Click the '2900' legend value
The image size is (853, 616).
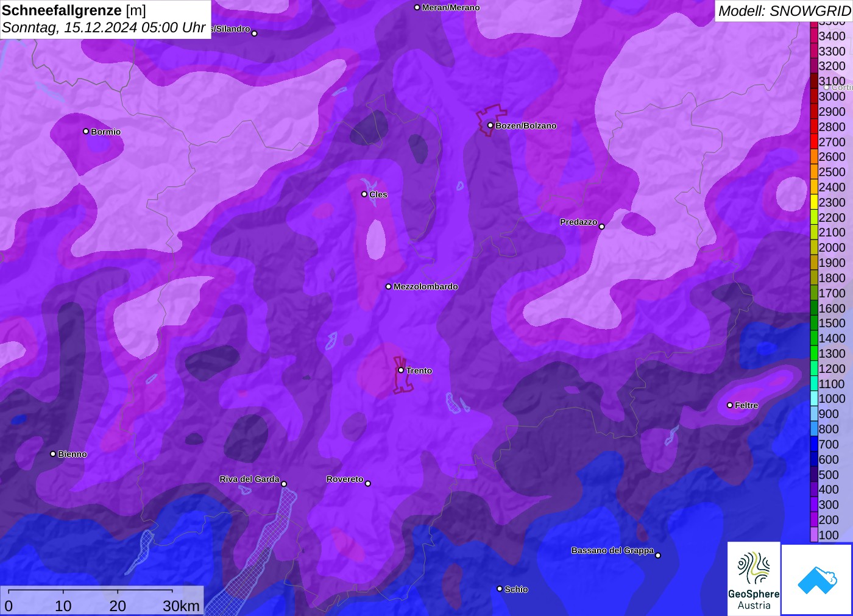pyautogui.click(x=832, y=112)
